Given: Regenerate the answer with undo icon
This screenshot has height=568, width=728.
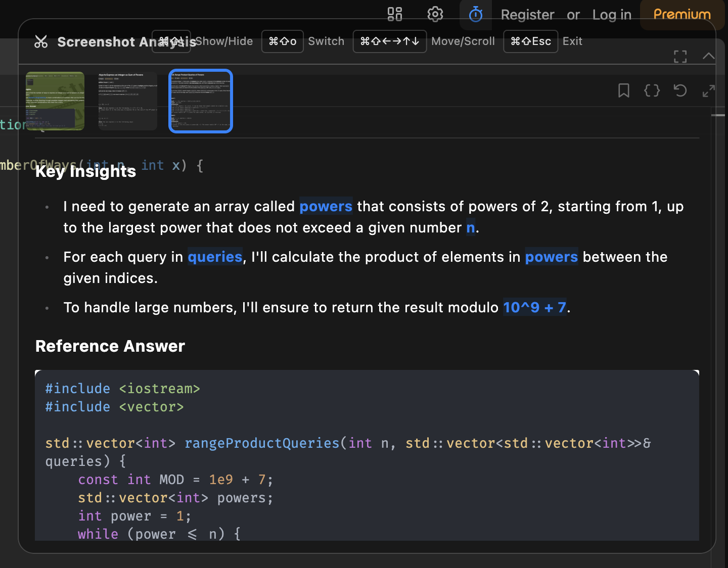Looking at the screenshot, I should 680,91.
